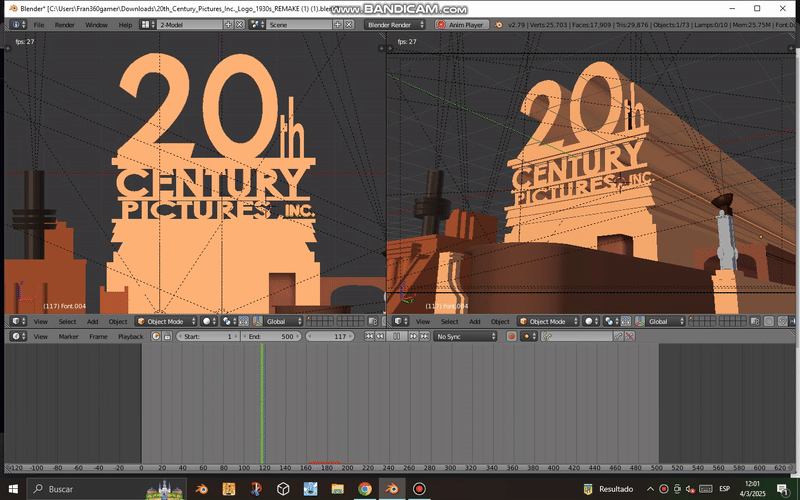
Task: Jump to first frame in timeline
Action: tap(369, 336)
